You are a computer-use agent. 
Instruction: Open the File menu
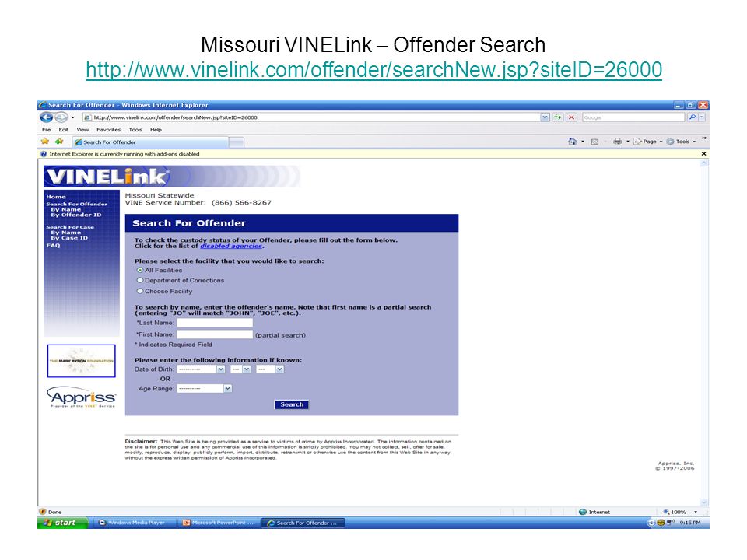click(46, 130)
